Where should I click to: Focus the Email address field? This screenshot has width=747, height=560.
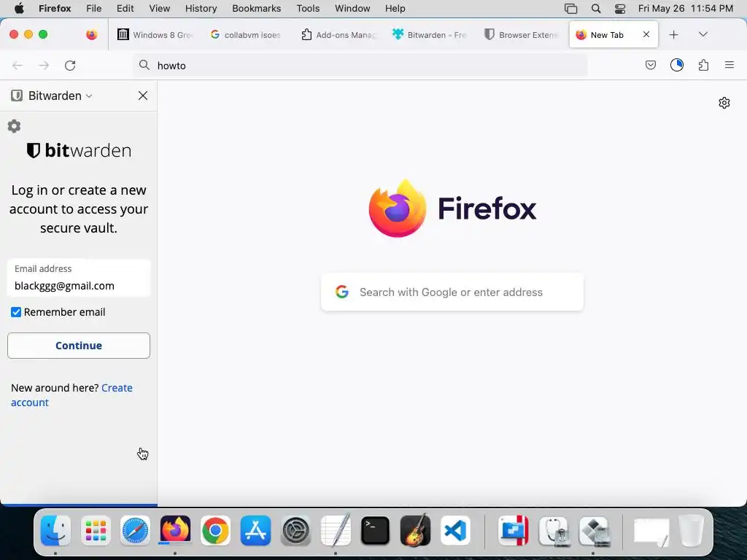coord(79,278)
